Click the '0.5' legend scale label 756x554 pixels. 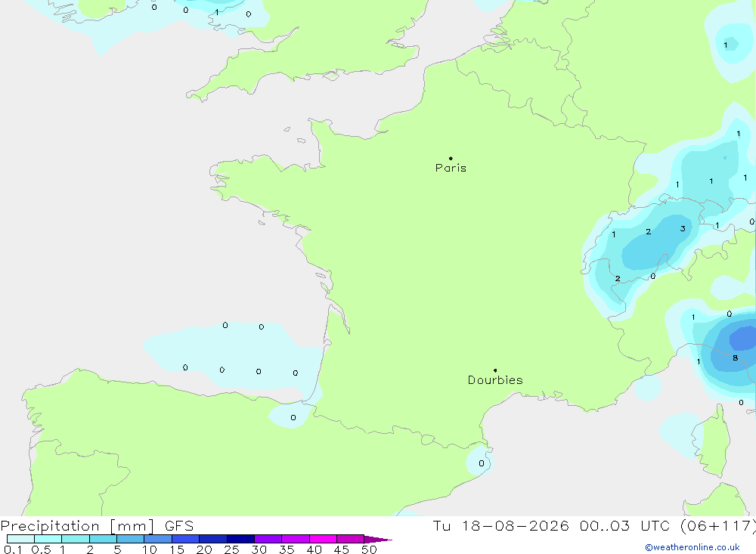pyautogui.click(x=41, y=549)
